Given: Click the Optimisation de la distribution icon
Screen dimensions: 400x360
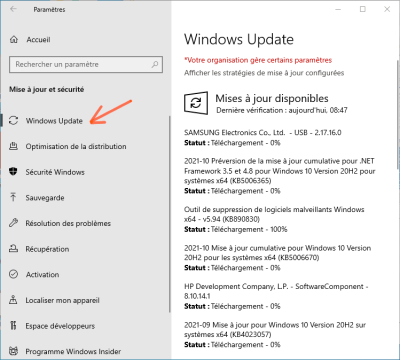Looking at the screenshot, I should (x=13, y=146).
